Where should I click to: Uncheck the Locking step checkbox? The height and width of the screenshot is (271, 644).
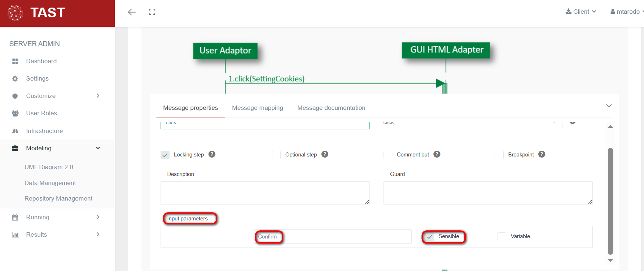pos(165,155)
